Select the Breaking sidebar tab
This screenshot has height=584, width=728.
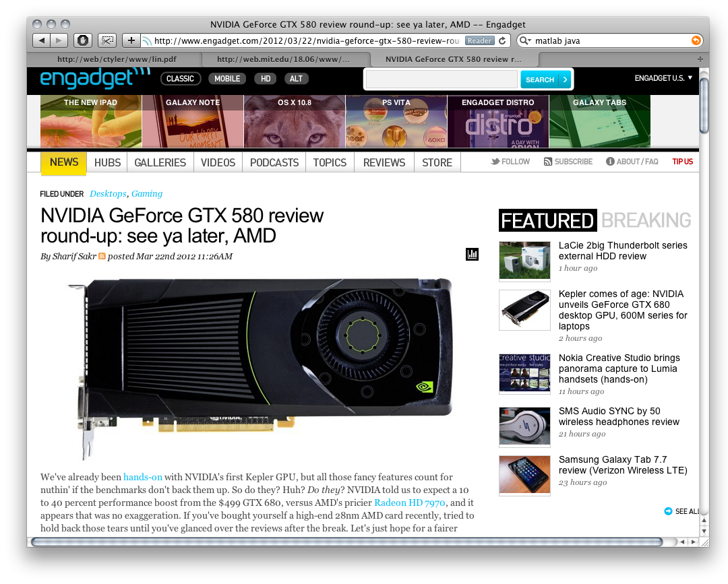(x=646, y=220)
